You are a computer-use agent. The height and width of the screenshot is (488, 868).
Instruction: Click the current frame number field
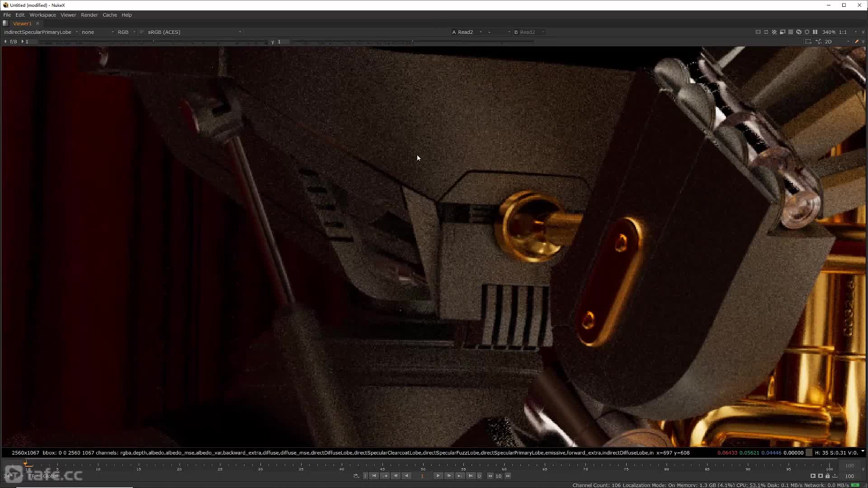click(422, 476)
